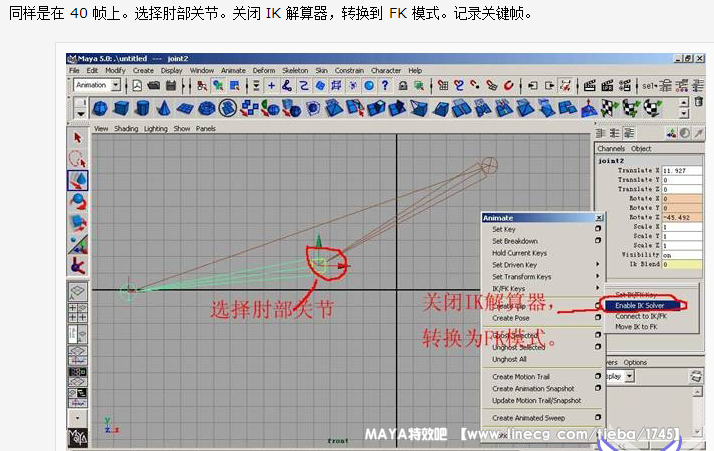Open viewport Panels menu

206,128
